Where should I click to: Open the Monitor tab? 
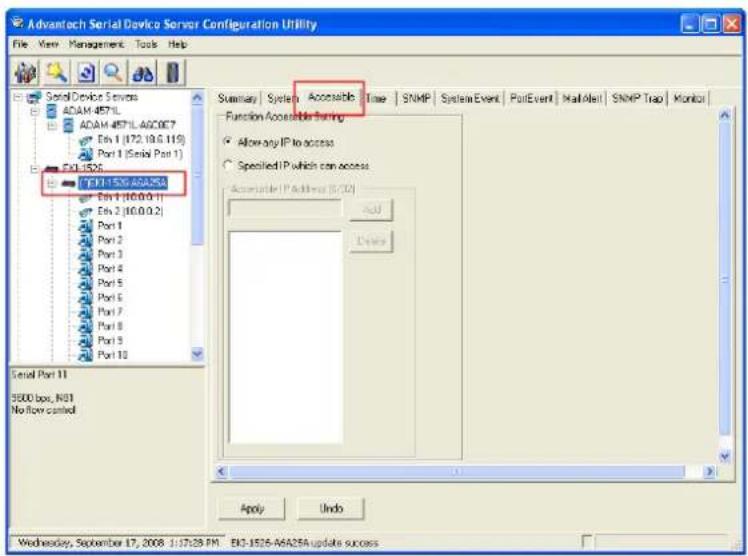point(689,99)
